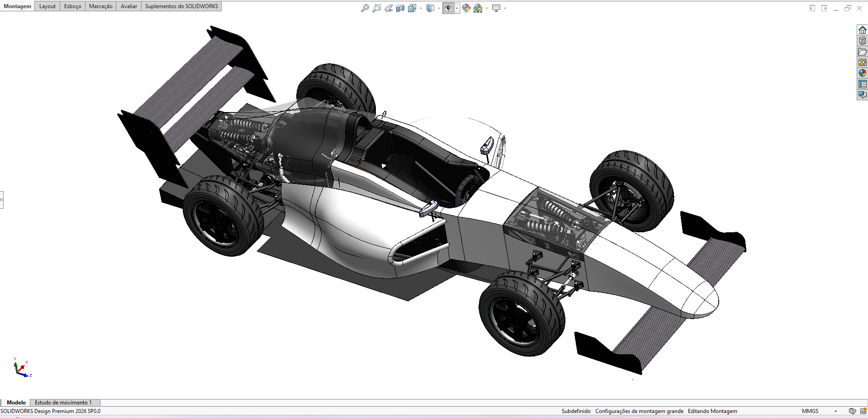
Task: Open the Custom Properties pane
Action: (862, 84)
